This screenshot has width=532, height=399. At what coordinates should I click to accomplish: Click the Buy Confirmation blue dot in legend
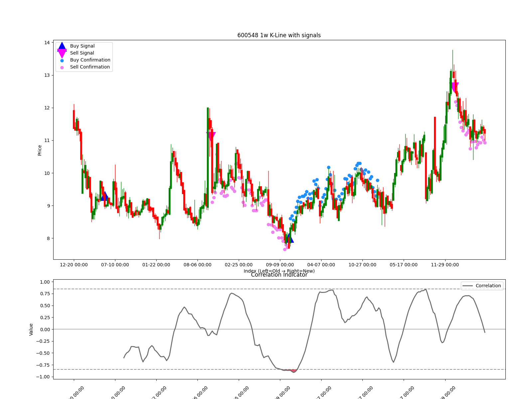(x=62, y=61)
